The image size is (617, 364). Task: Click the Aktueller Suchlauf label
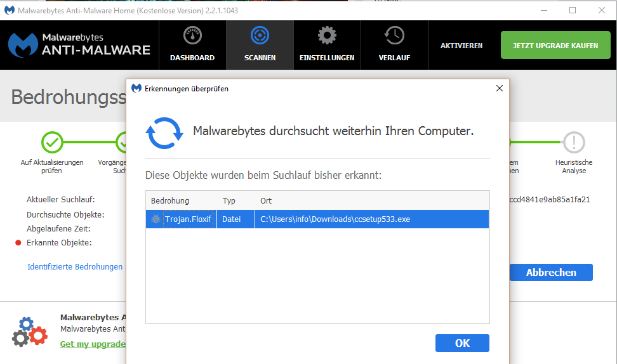pyautogui.click(x=60, y=199)
